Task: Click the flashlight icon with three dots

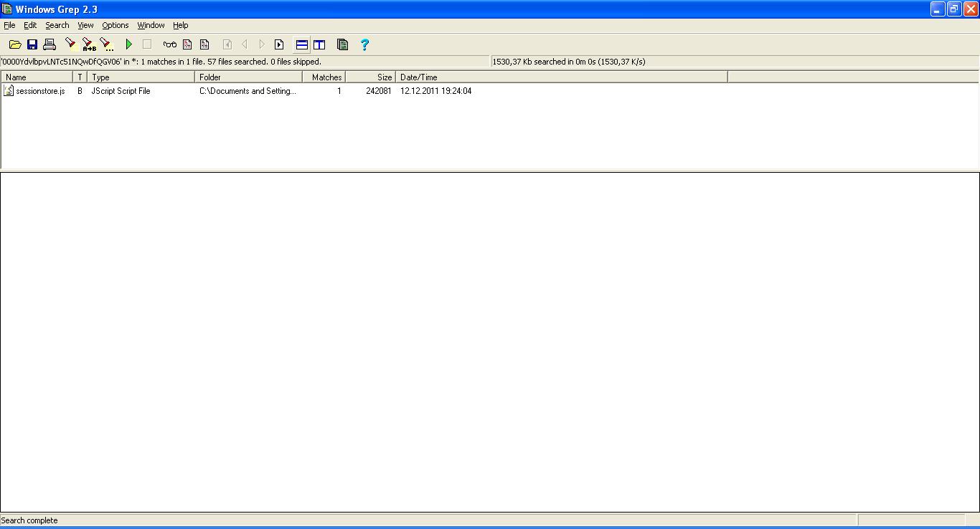Action: [x=106, y=44]
